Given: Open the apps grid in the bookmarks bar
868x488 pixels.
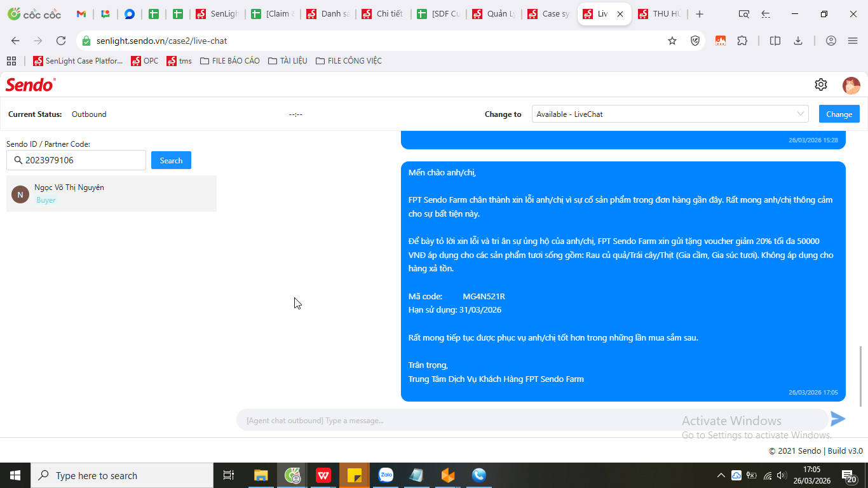Looking at the screenshot, I should pyautogui.click(x=11, y=61).
